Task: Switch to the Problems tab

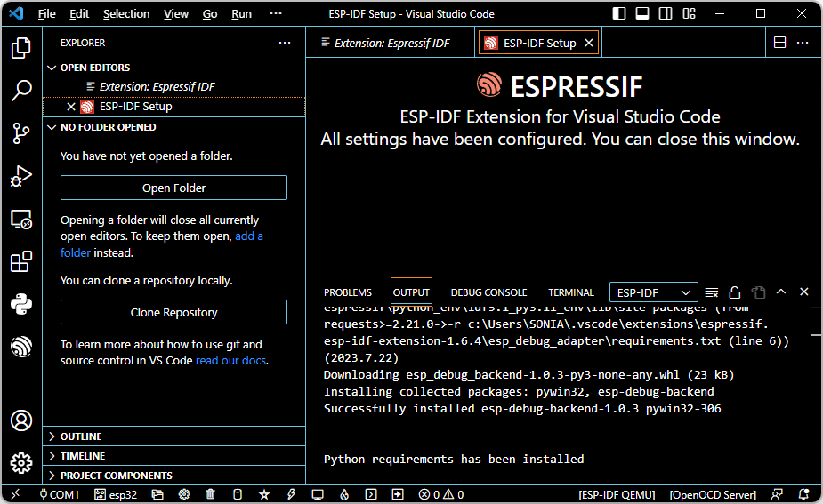Action: coord(348,292)
